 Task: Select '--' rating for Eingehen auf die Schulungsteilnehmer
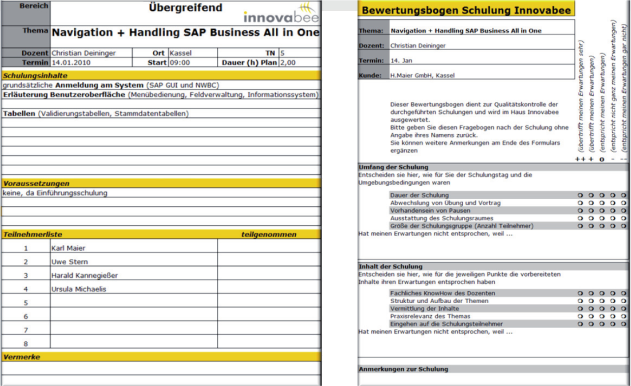[623, 324]
